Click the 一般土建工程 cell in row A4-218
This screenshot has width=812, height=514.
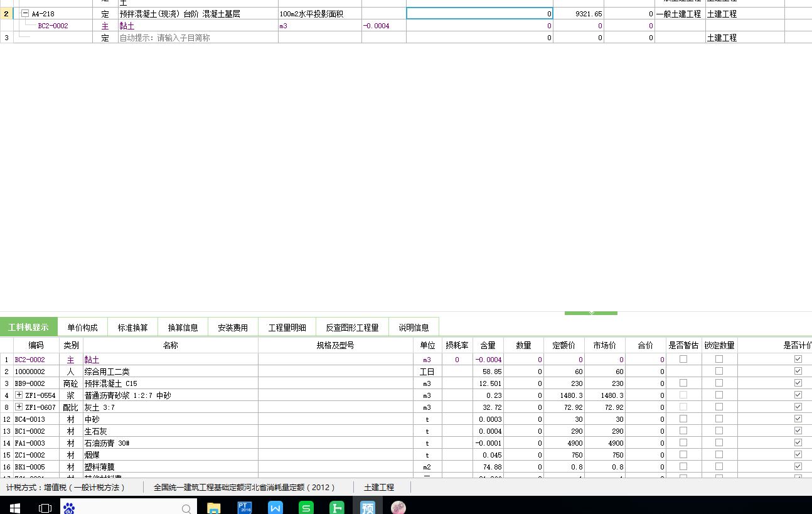(680, 13)
